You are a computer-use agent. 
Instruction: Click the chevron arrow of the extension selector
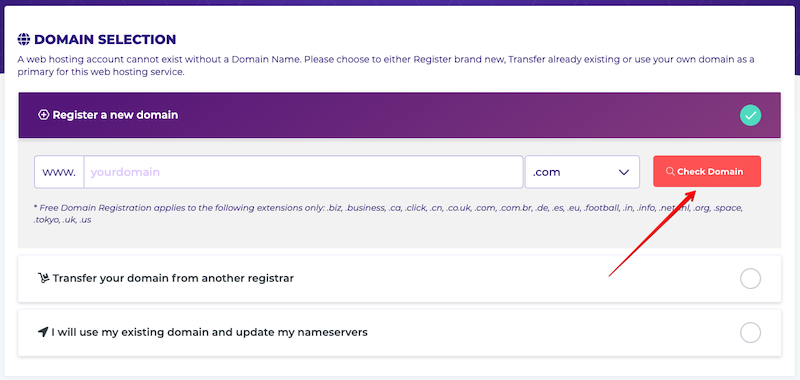tap(623, 172)
